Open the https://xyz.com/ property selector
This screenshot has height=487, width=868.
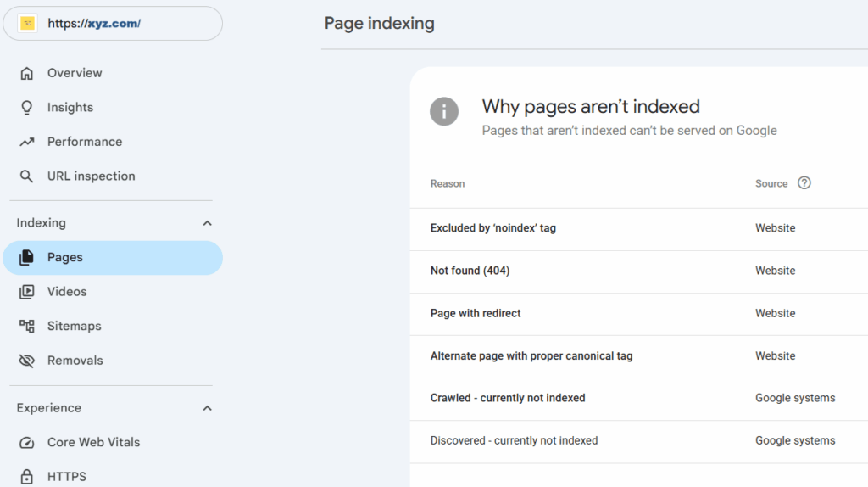(113, 23)
